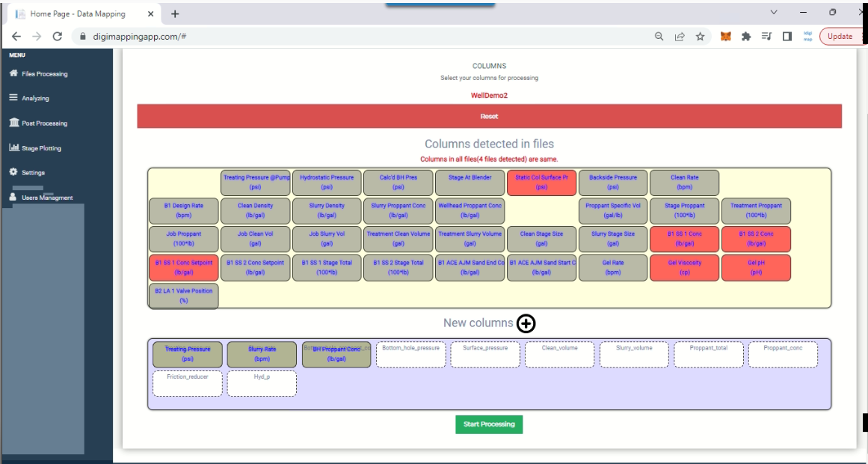The height and width of the screenshot is (464, 868).
Task: Reload the page with browser refresh icon
Action: (x=57, y=37)
